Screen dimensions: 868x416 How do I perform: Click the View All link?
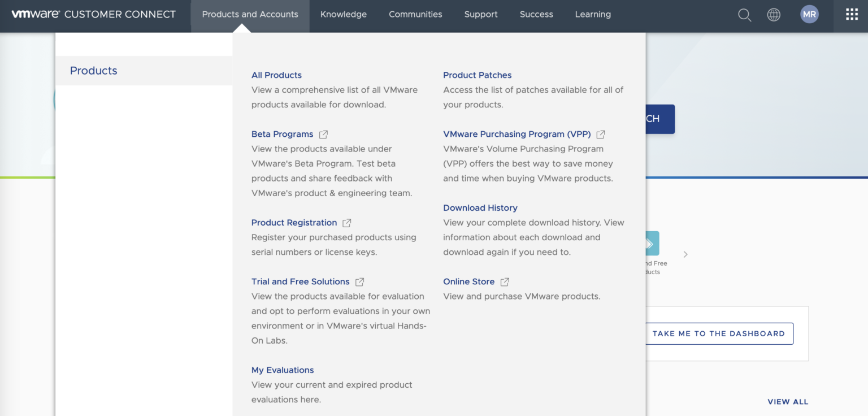pos(788,402)
